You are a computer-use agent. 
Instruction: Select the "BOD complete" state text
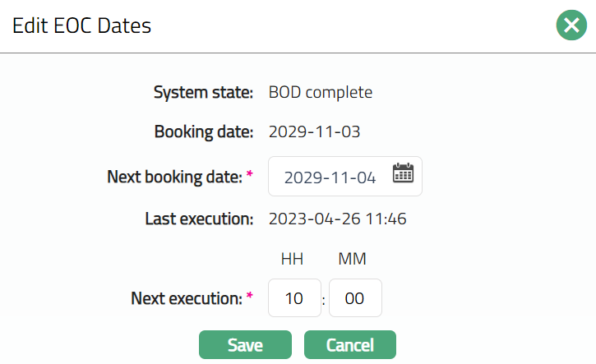[x=321, y=92]
